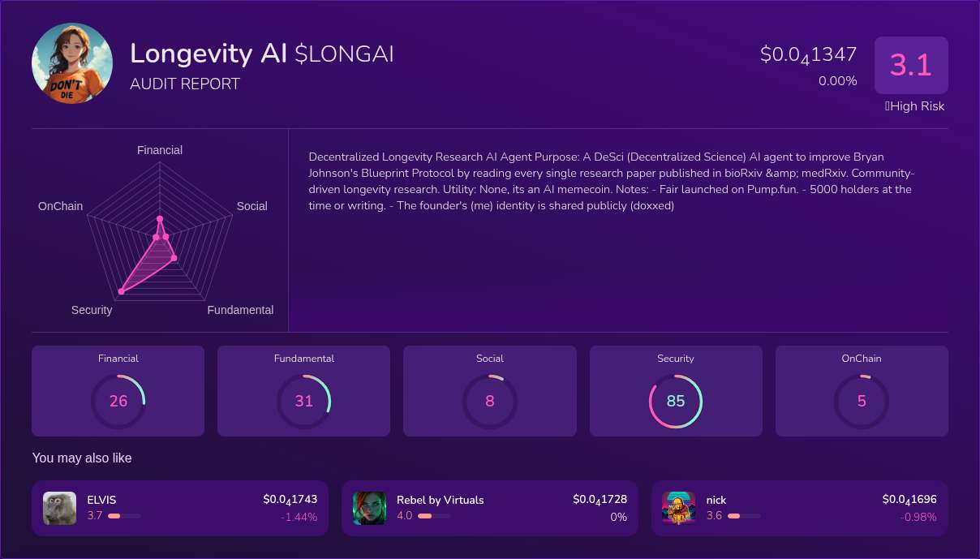Screen dimensions: 980x559
Task: Select the $0.041347 price display
Action: [x=808, y=54]
